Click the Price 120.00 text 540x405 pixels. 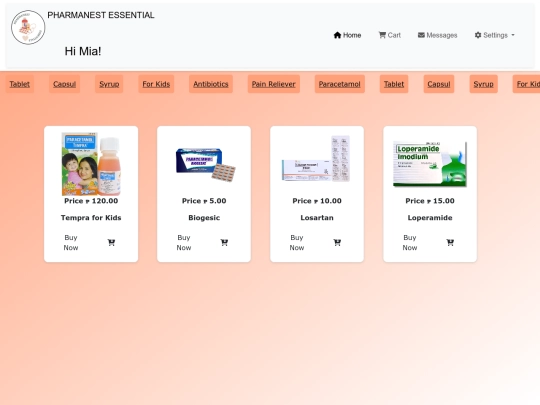pyautogui.click(x=91, y=201)
